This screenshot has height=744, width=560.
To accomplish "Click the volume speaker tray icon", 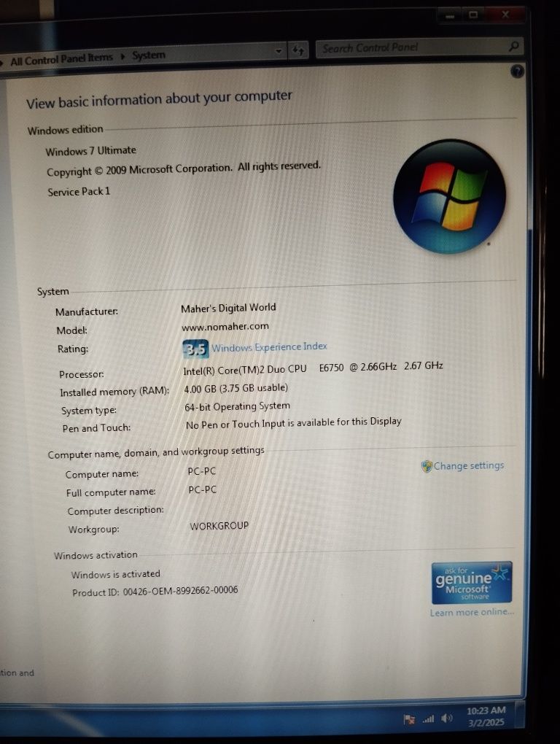I will [x=446, y=718].
